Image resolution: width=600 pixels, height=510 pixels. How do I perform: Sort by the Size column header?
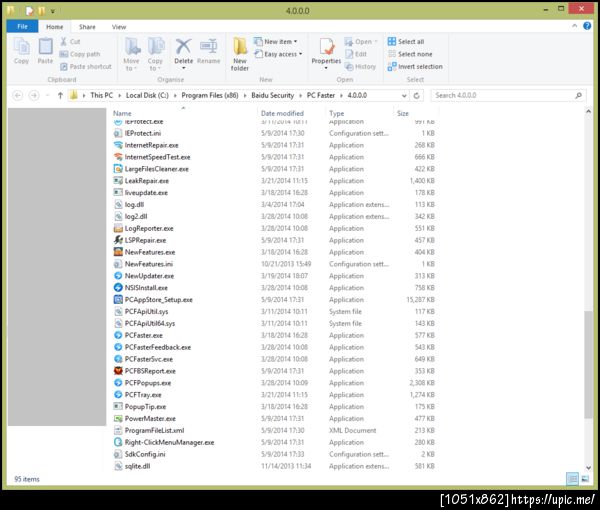[403, 113]
